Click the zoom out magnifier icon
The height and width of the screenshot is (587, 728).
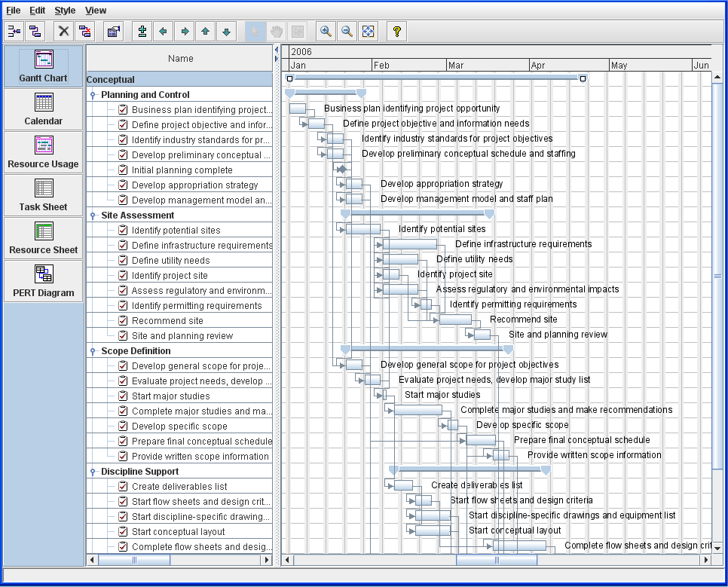point(347,31)
